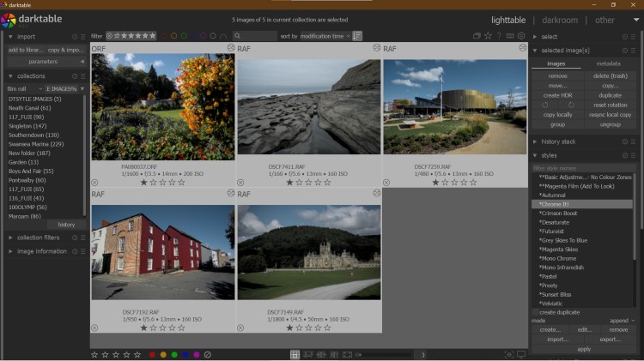Select the Swansea Marina (229) film roll
This screenshot has width=644, height=361.
(x=35, y=144)
